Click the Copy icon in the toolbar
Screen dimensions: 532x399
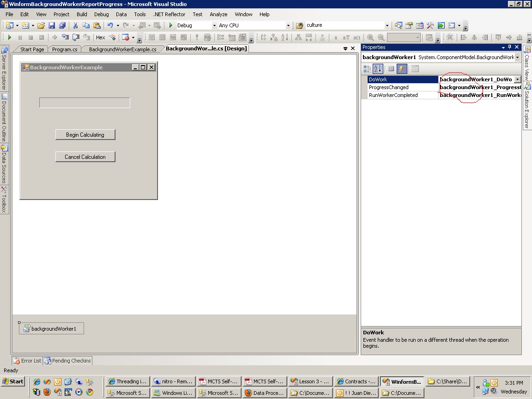[x=86, y=25]
